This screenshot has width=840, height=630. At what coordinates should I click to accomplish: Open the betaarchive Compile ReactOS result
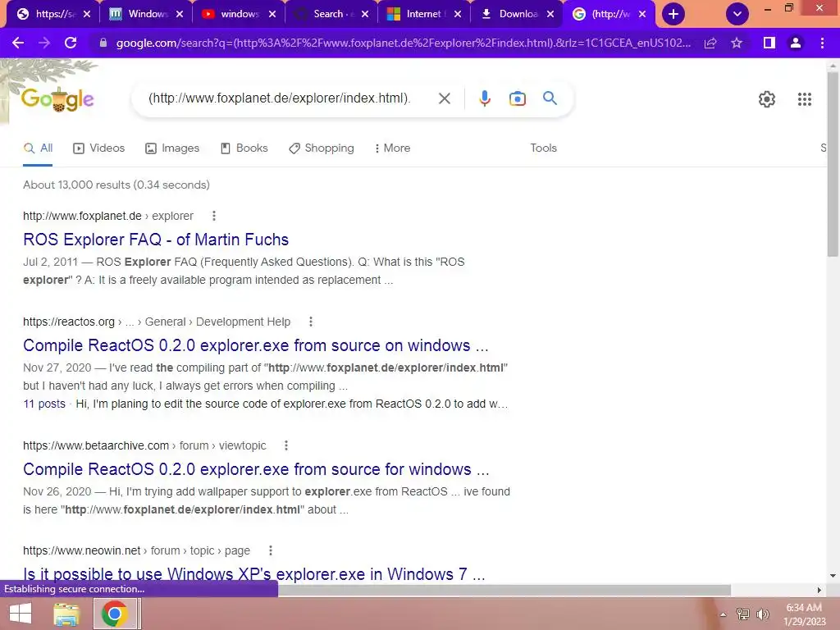point(256,469)
